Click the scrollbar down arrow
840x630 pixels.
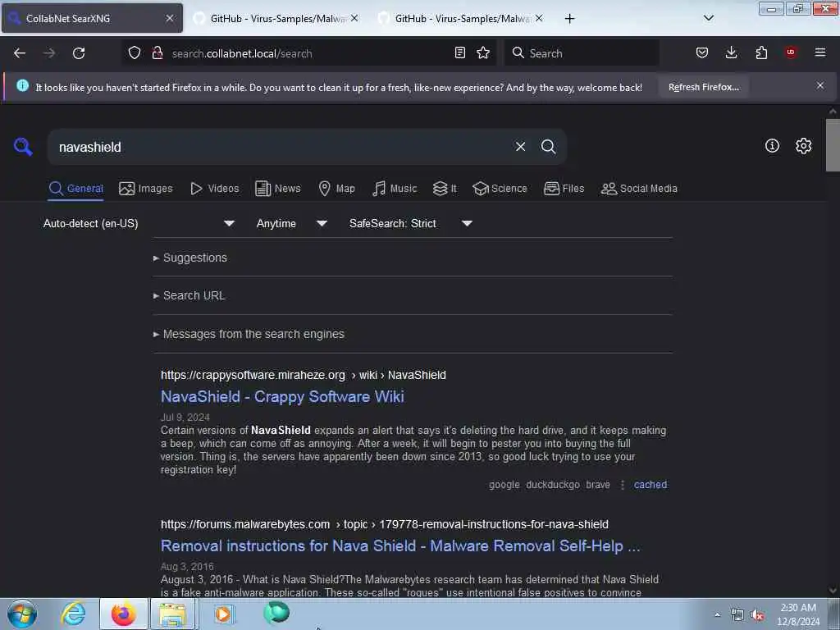[x=833, y=590]
